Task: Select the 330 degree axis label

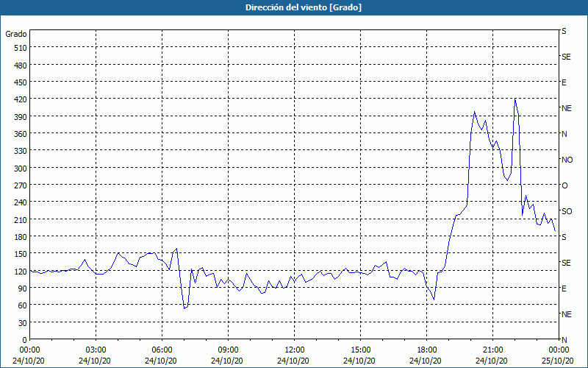Action: 21,151
